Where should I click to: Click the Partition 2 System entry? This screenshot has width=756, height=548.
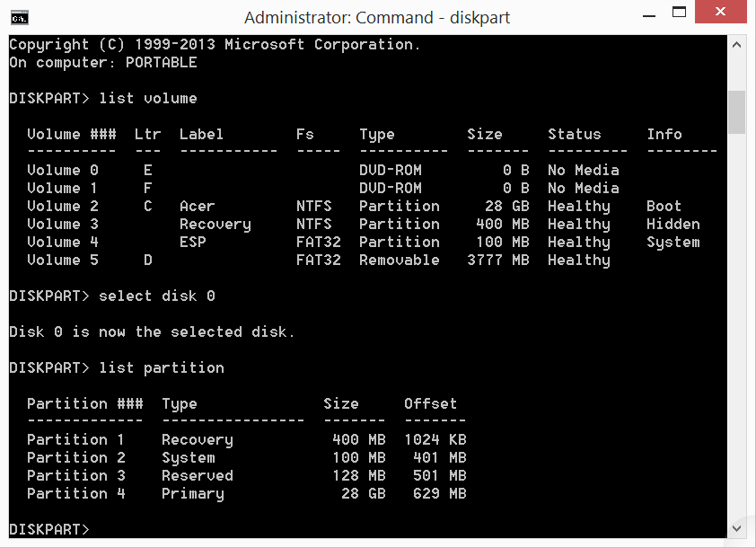tap(180, 457)
